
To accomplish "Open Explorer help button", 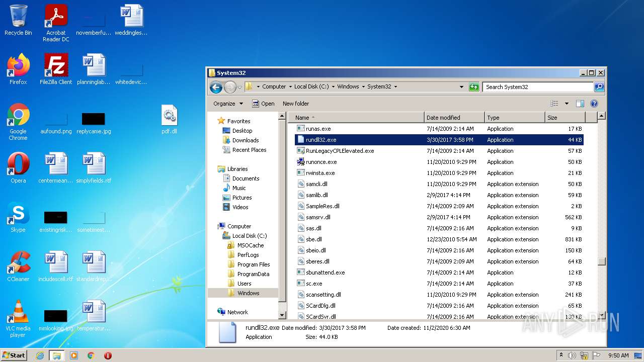I will point(594,104).
